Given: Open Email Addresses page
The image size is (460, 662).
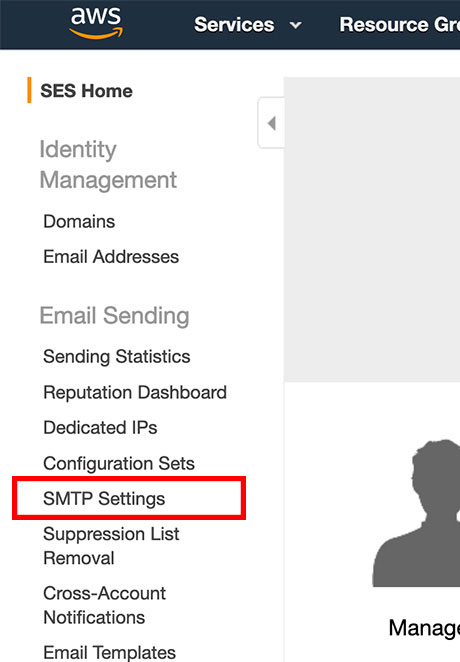Looking at the screenshot, I should click(x=111, y=257).
